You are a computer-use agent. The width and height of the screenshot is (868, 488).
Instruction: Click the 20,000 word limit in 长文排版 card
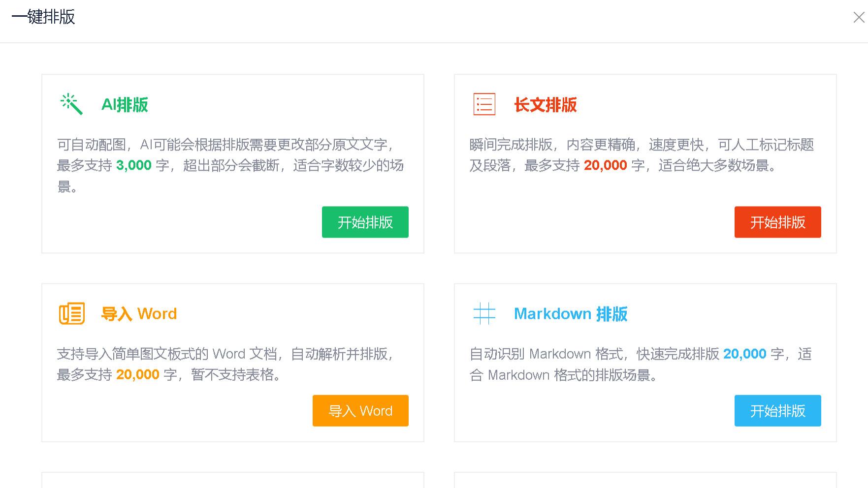[x=605, y=165]
